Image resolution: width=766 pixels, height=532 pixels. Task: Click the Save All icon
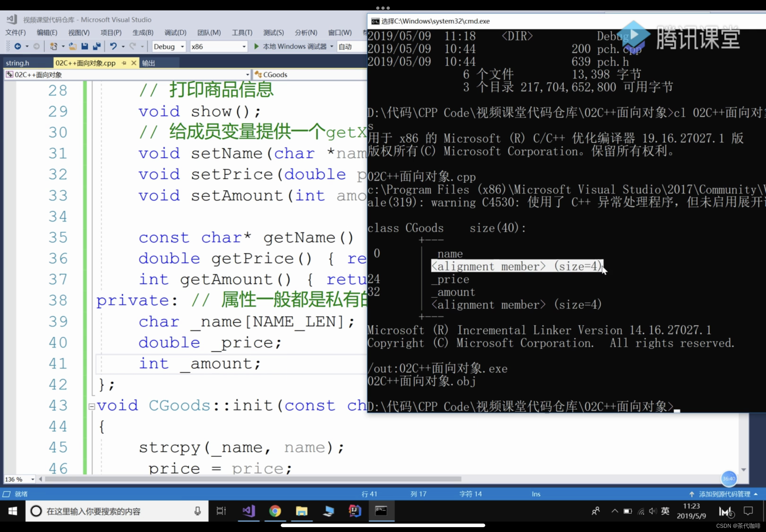[x=97, y=46]
